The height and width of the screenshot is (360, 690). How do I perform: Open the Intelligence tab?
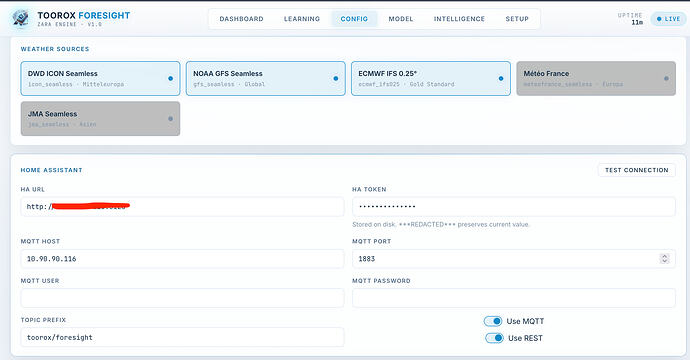click(x=459, y=19)
